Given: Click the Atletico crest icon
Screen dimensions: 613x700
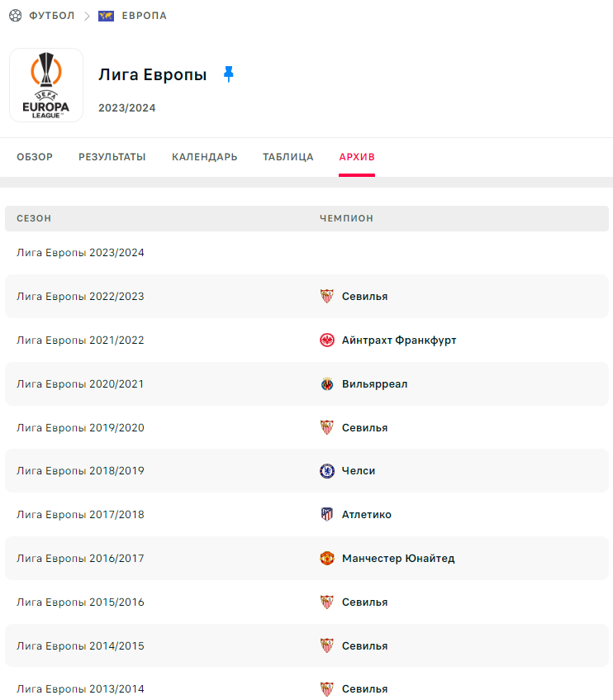Looking at the screenshot, I should [327, 514].
